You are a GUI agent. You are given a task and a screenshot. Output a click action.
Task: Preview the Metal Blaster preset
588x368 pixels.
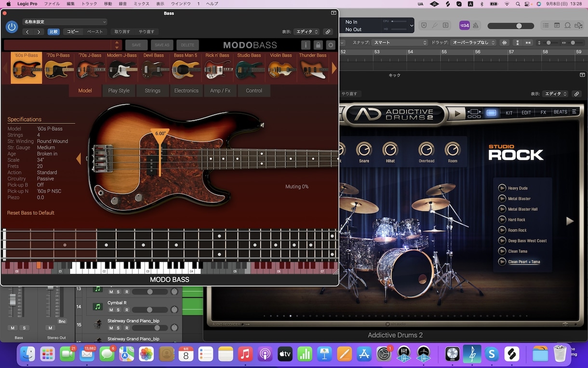(x=502, y=199)
